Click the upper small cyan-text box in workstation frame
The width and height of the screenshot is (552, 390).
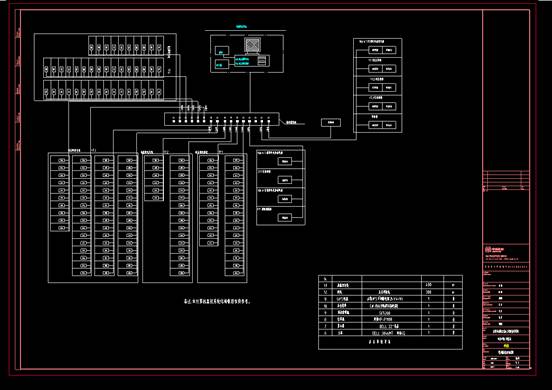[222, 51]
